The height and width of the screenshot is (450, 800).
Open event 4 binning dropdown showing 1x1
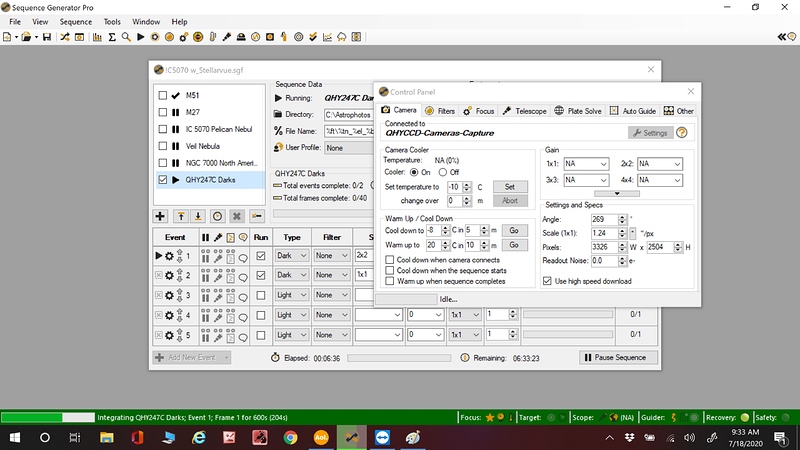click(465, 315)
